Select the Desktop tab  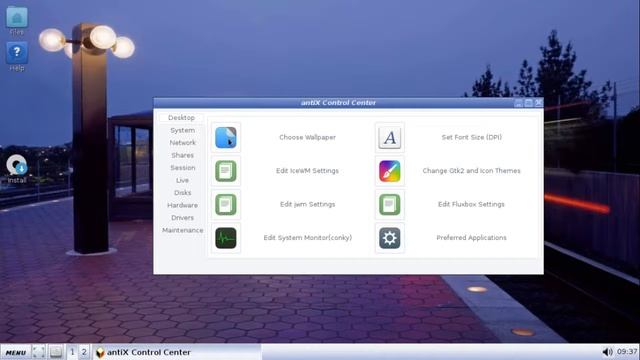(181, 118)
